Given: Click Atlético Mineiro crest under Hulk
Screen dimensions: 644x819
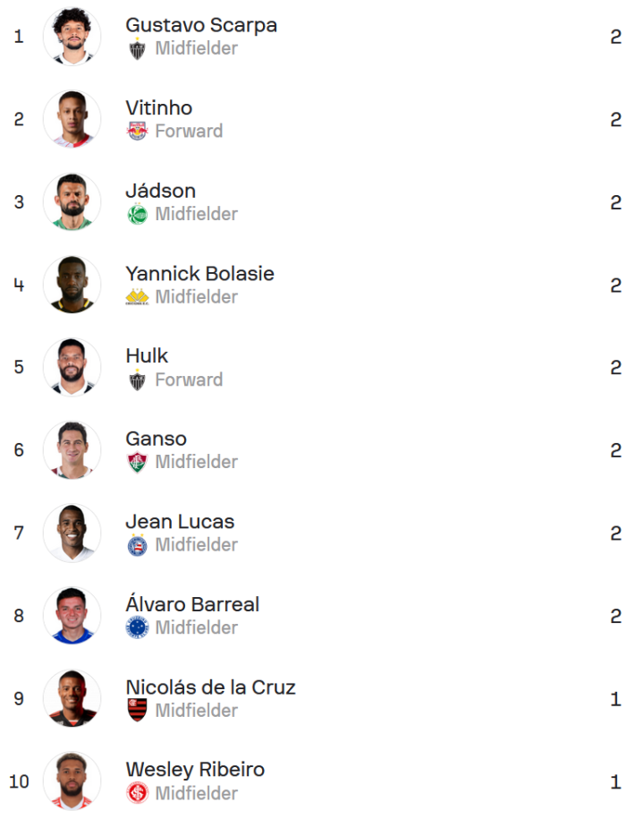Looking at the screenshot, I should pos(137,380).
